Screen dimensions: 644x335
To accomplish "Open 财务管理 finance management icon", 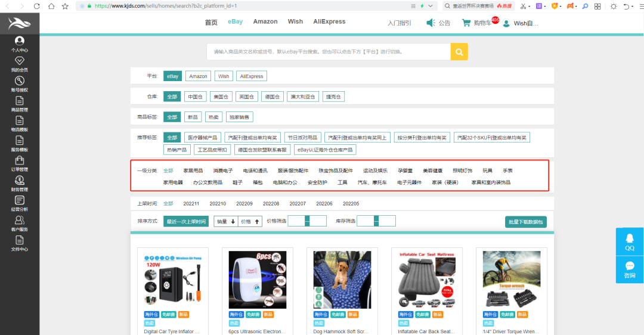I will [19, 180].
